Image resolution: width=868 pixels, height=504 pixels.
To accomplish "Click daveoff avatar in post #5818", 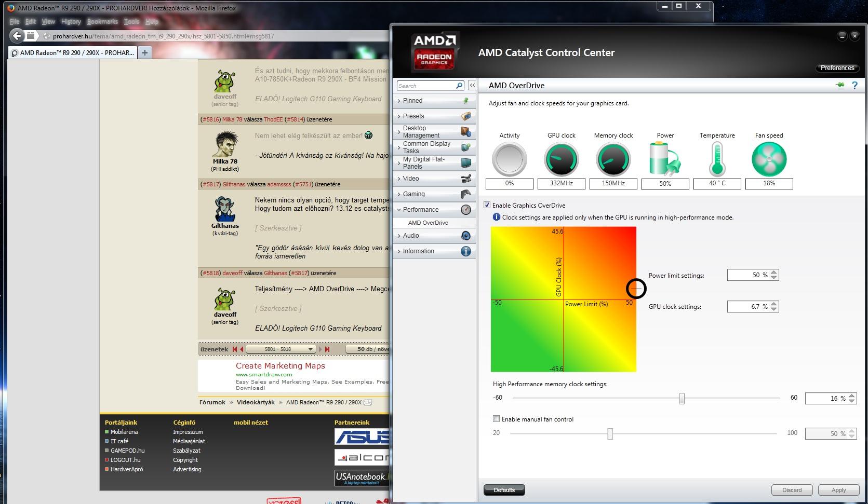I will click(x=225, y=299).
